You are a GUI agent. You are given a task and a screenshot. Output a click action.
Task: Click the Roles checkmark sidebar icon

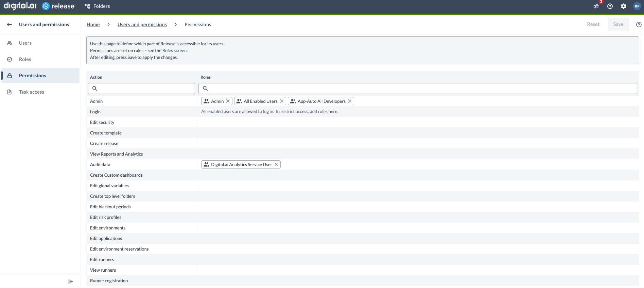click(x=10, y=59)
